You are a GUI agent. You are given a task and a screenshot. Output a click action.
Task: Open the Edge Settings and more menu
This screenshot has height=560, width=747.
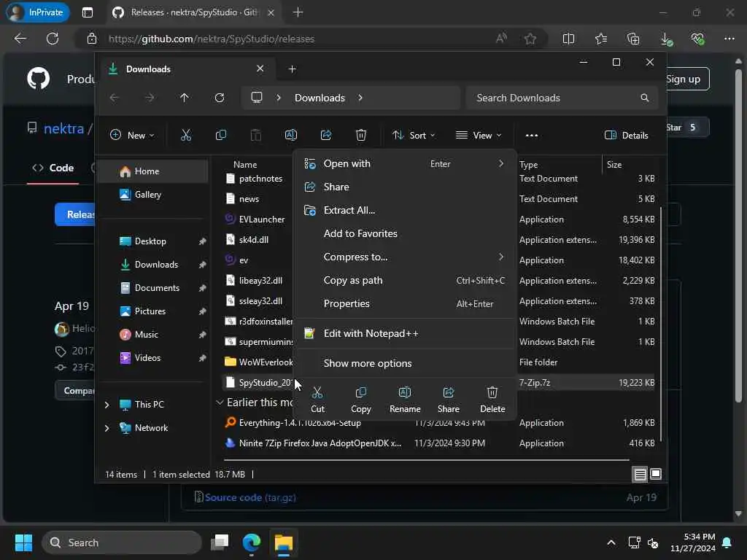pyautogui.click(x=729, y=39)
